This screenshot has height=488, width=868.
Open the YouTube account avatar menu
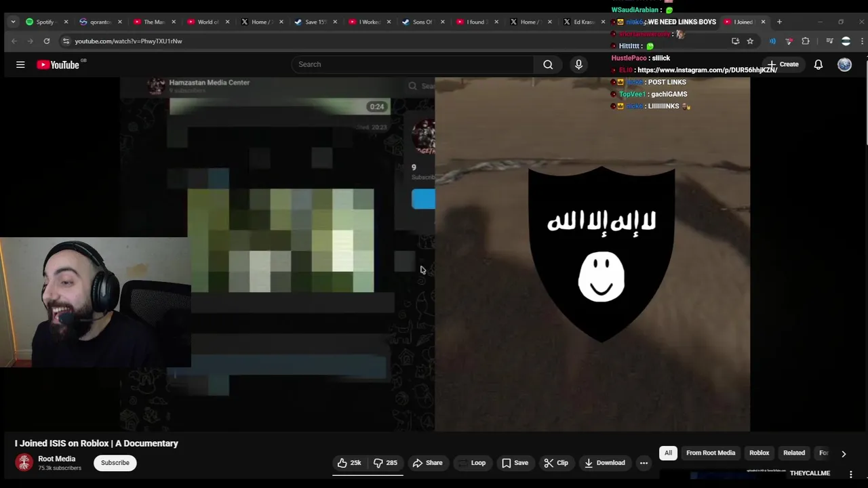pyautogui.click(x=844, y=64)
